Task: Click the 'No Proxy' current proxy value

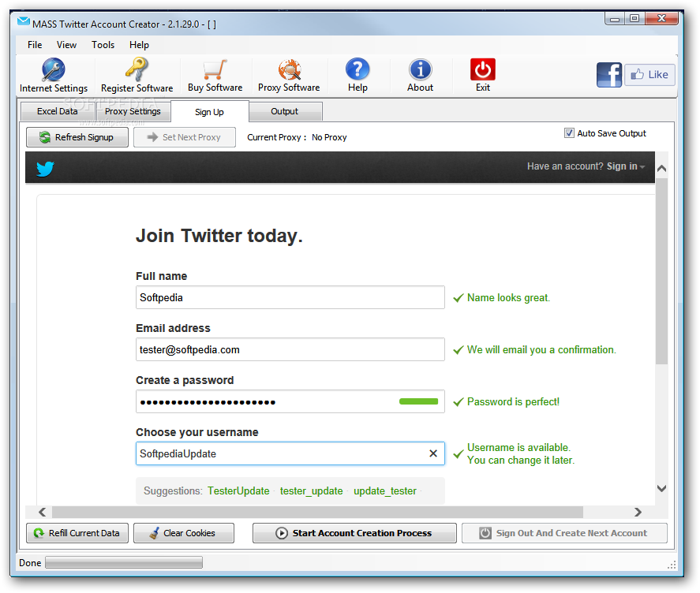Action: 329,137
